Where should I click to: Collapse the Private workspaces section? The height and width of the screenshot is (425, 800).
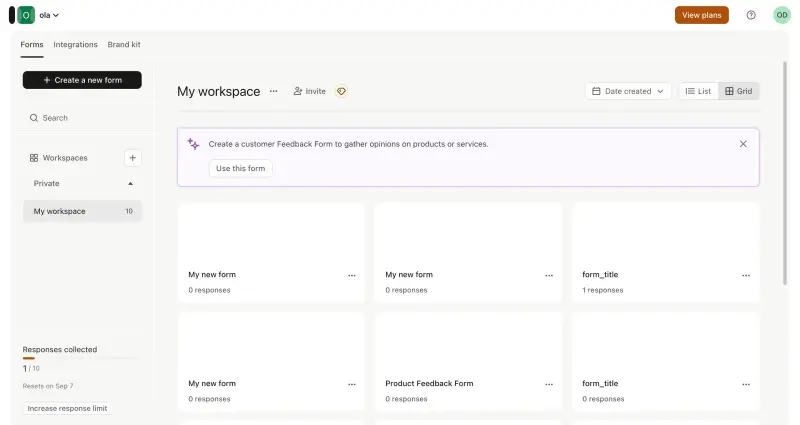(130, 184)
